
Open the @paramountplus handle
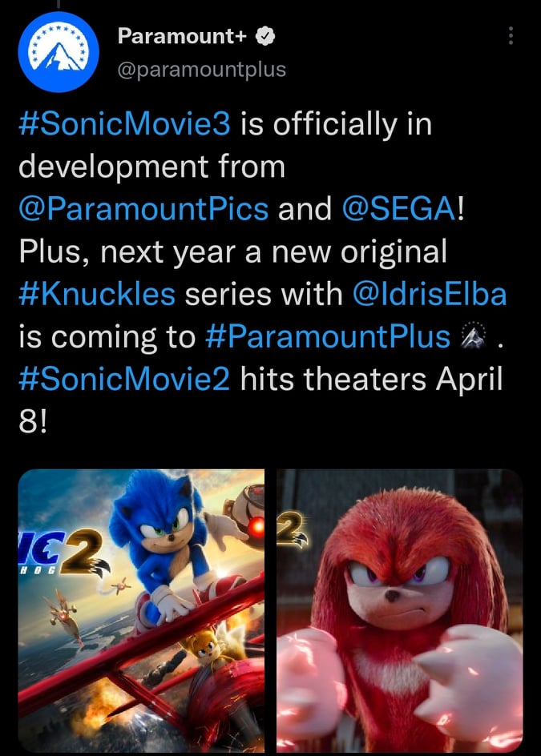coord(201,70)
